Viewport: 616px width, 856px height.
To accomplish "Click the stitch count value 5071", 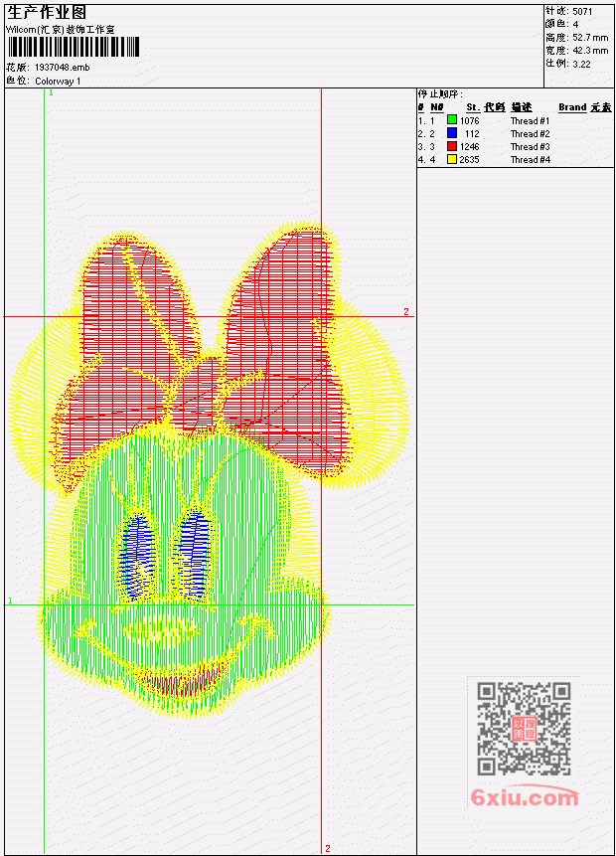I will click(x=582, y=11).
